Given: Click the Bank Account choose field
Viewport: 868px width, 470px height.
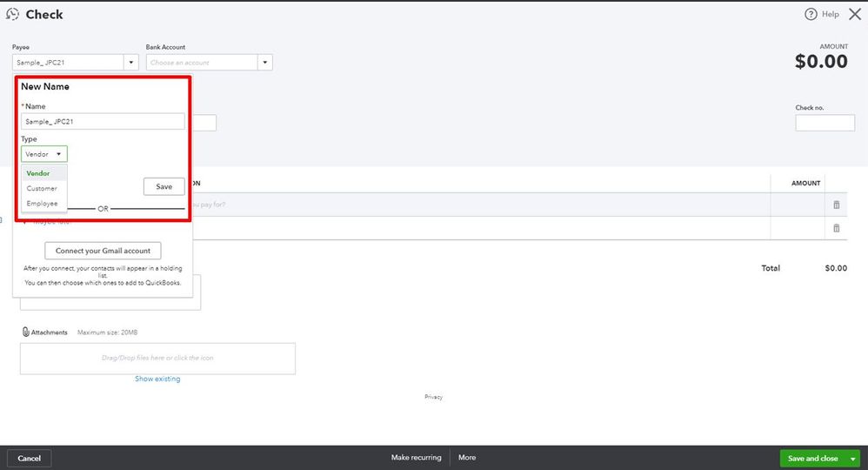Looking at the screenshot, I should pyautogui.click(x=202, y=62).
